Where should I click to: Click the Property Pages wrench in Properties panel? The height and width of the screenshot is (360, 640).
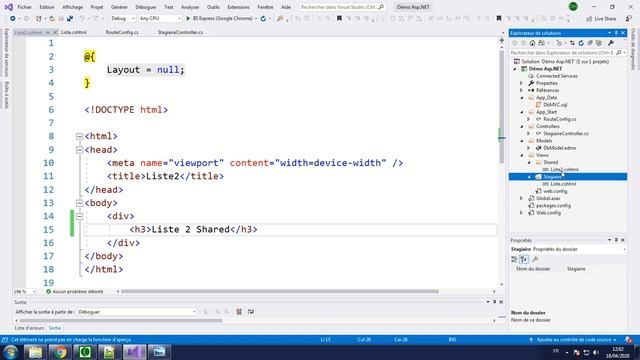click(x=536, y=259)
